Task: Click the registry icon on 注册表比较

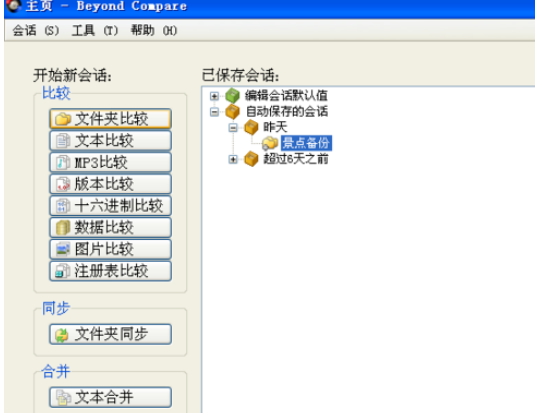Action: [63, 271]
